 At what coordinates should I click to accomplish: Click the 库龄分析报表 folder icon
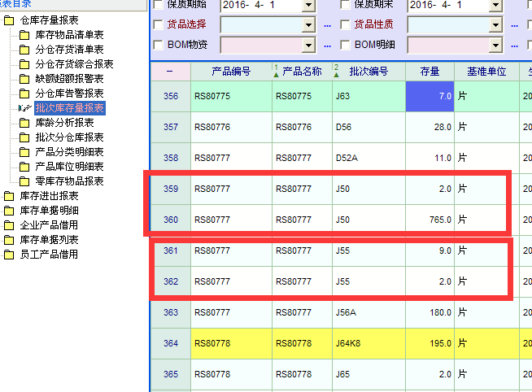[24, 123]
